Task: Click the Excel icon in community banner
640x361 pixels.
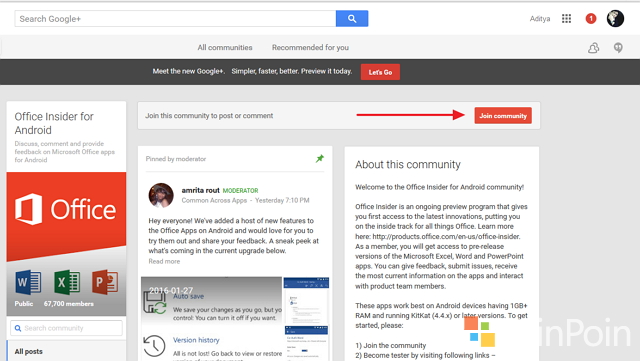Action: (x=67, y=282)
